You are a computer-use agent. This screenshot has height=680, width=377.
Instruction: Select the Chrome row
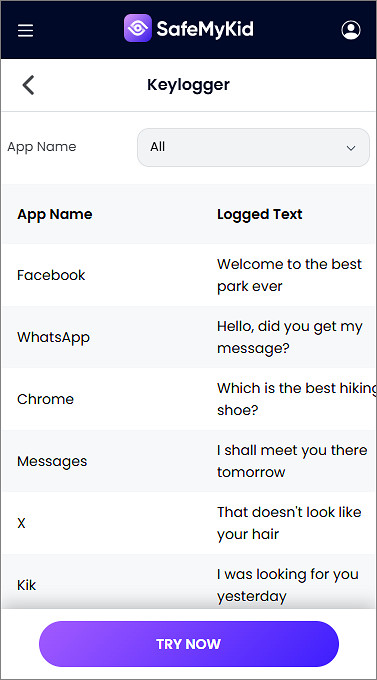(x=189, y=399)
